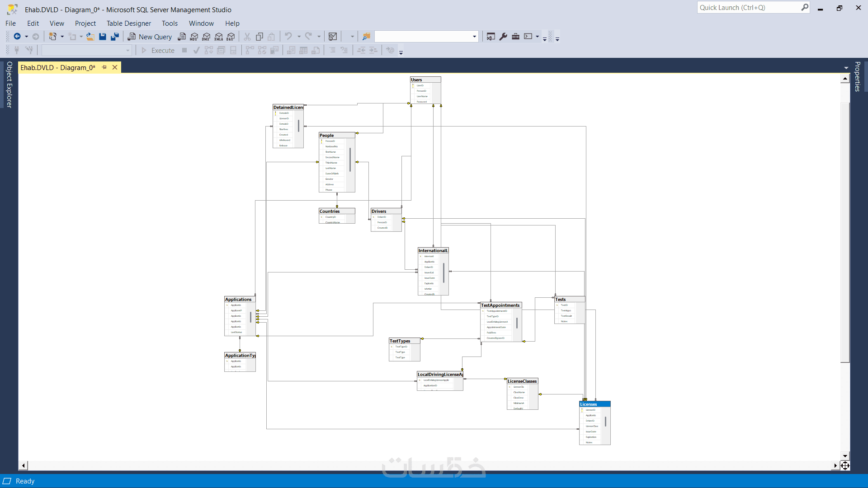Toggle pin on the Diagram_0 tab
Image resolution: width=868 pixels, height=488 pixels.
(x=104, y=67)
